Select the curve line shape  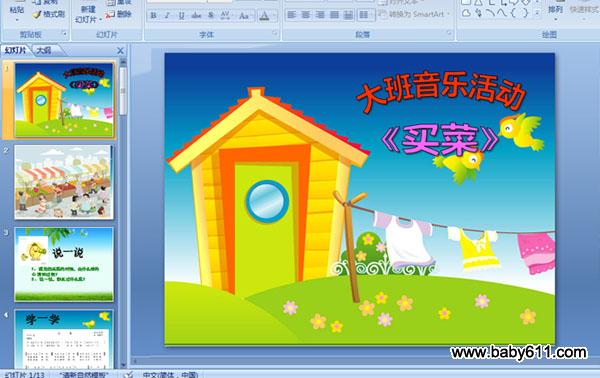[x=490, y=13]
